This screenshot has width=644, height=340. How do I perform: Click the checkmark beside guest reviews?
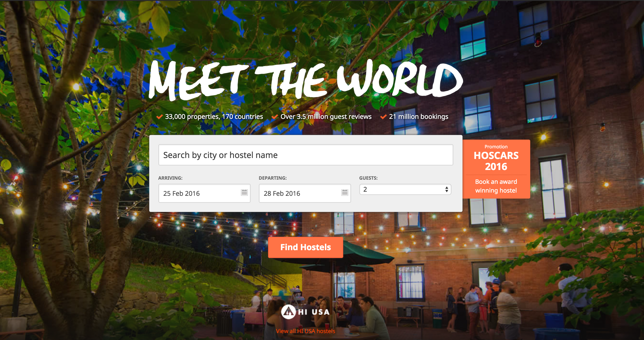coord(275,117)
